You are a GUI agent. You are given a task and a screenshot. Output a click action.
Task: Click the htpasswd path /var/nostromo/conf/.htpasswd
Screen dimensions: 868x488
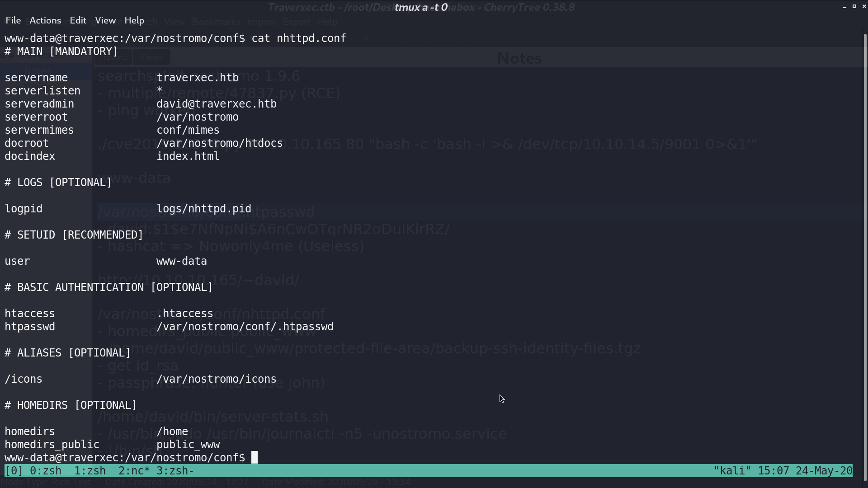[245, 327]
